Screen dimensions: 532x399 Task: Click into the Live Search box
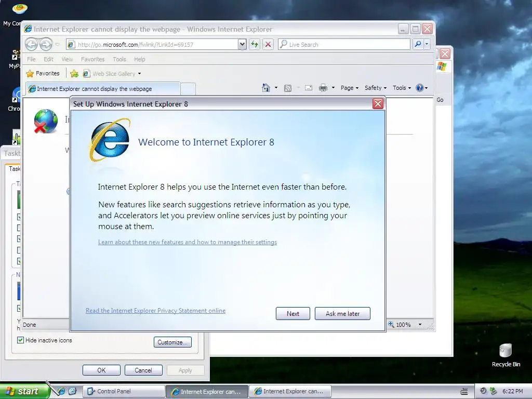coord(344,45)
